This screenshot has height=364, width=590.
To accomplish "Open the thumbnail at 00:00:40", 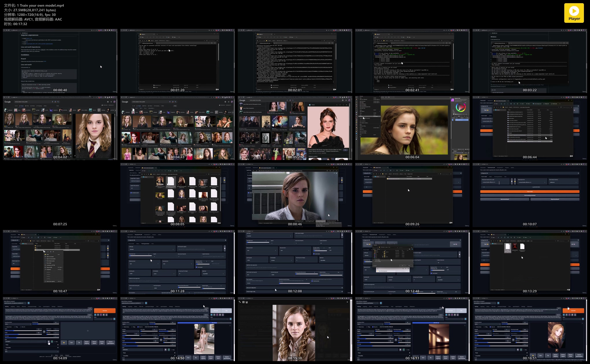I will pos(60,61).
